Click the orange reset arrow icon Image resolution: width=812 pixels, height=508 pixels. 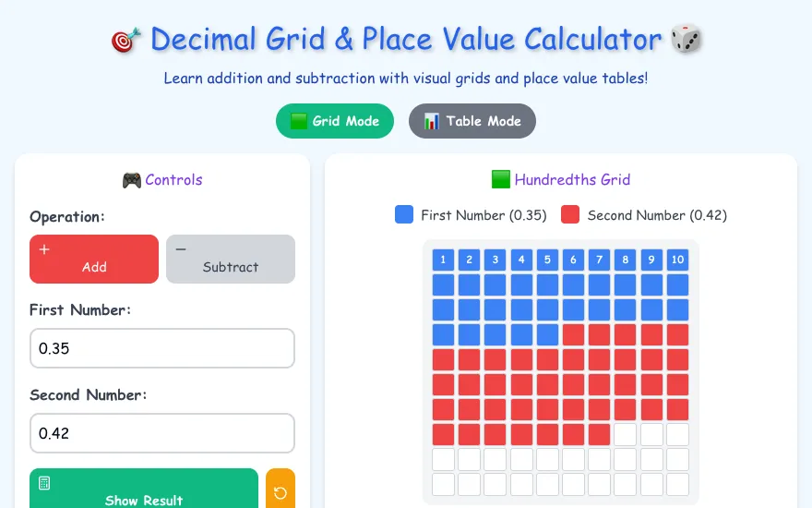point(281,492)
